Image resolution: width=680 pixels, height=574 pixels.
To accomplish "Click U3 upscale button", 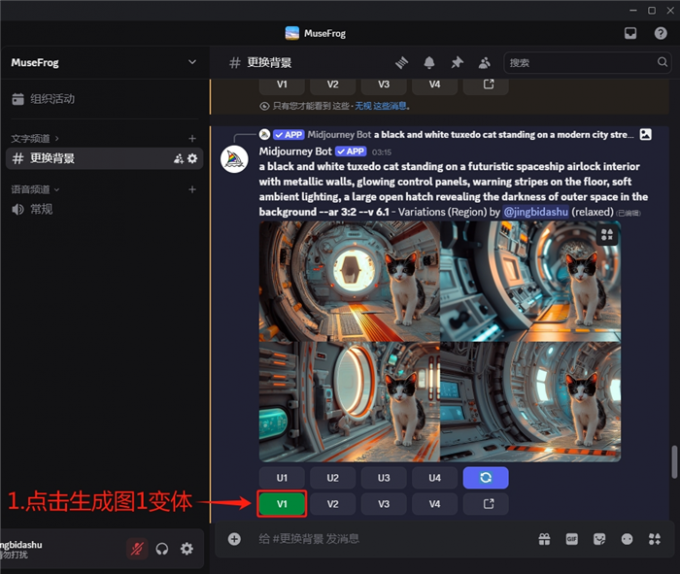I will (384, 478).
